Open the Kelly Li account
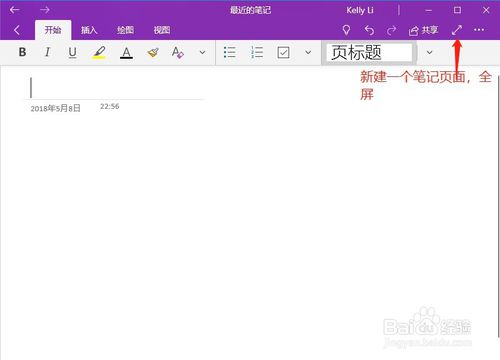The width and height of the screenshot is (500, 360). (x=360, y=10)
